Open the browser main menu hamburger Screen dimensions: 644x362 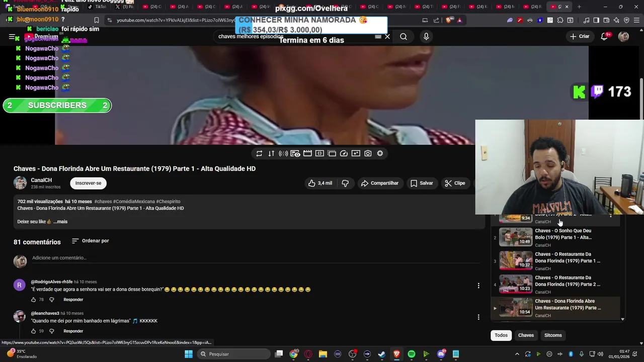click(x=636, y=20)
